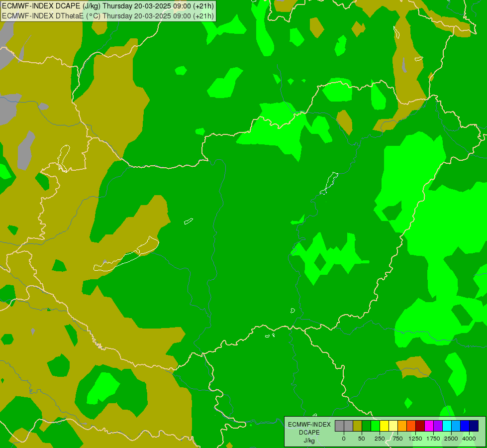Screen dimensions: 487x448
Task: Pick the bright green legend swatch
Action: 375,426
